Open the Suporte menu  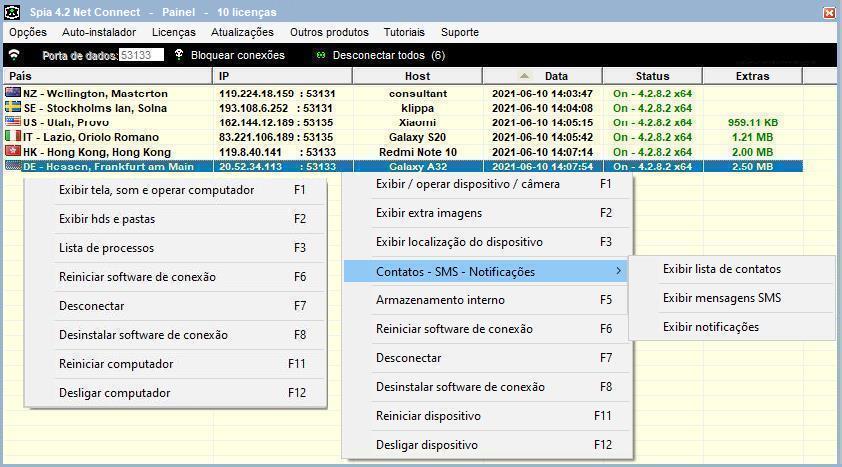click(x=460, y=32)
